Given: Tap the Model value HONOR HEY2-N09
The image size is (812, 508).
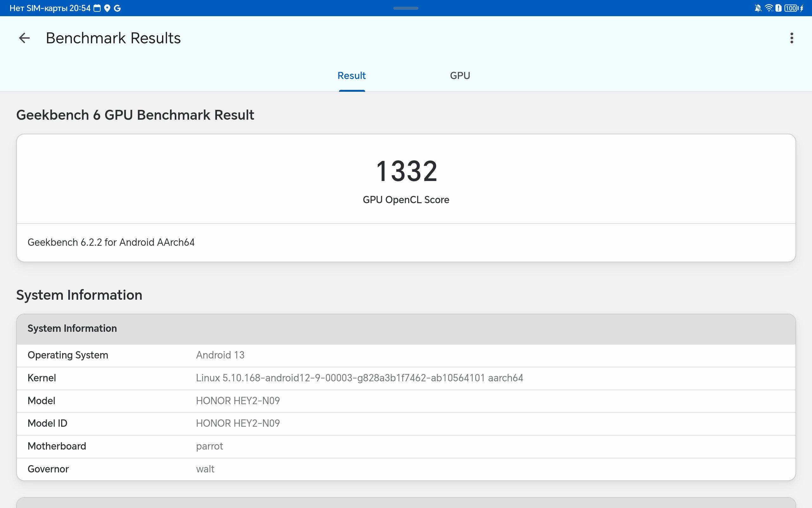Looking at the screenshot, I should pyautogui.click(x=238, y=401).
